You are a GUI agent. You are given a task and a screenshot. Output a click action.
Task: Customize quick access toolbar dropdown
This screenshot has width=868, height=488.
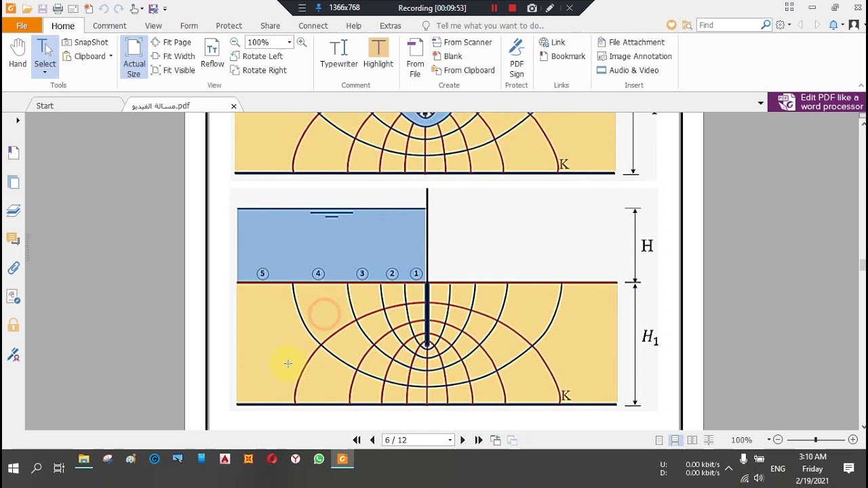(165, 9)
